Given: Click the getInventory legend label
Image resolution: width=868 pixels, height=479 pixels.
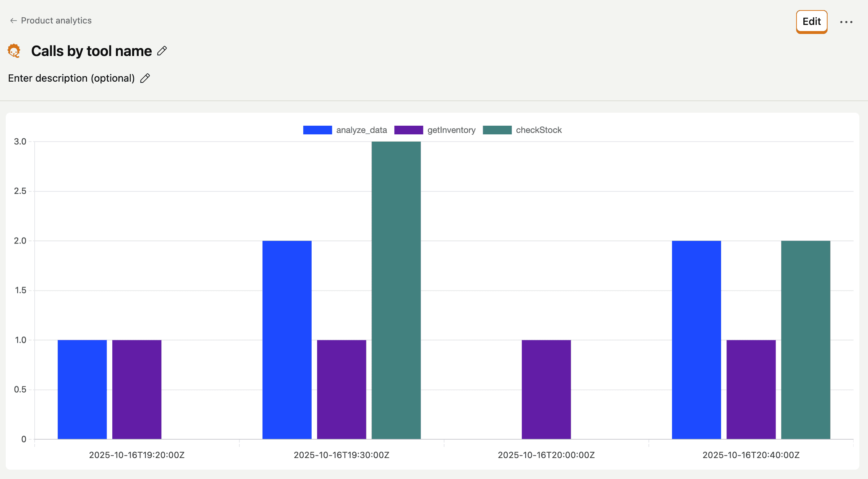Looking at the screenshot, I should coord(451,130).
